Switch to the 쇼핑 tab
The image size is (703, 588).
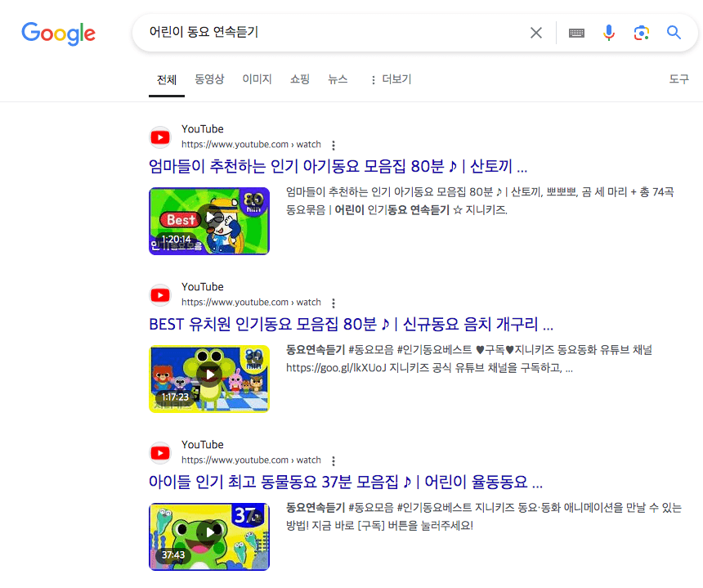(x=299, y=79)
